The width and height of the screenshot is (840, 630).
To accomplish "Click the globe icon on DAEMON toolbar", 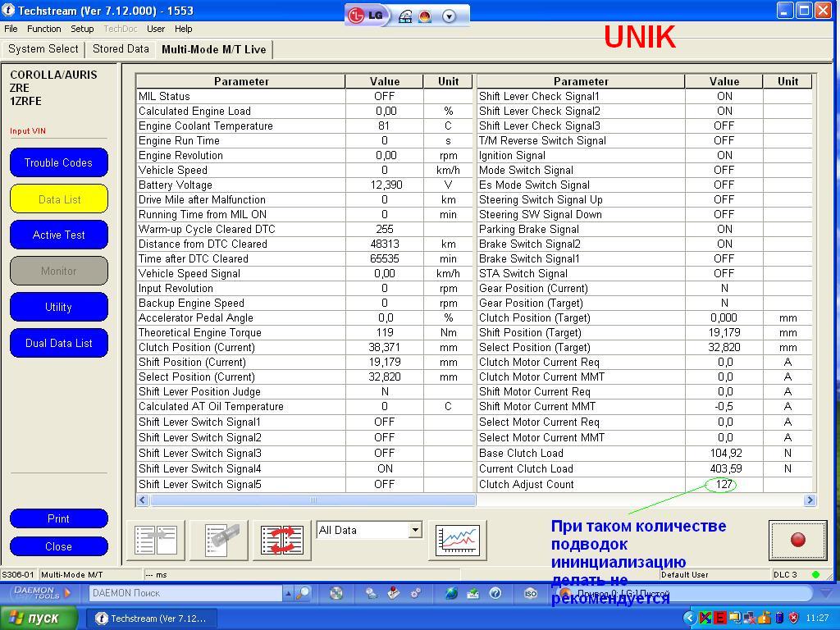I will [452, 593].
